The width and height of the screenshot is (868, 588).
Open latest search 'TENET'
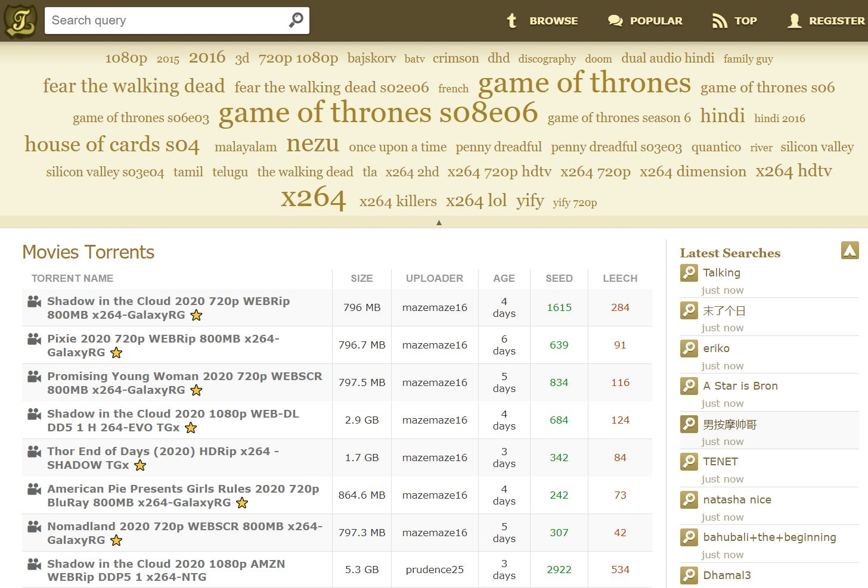(720, 462)
